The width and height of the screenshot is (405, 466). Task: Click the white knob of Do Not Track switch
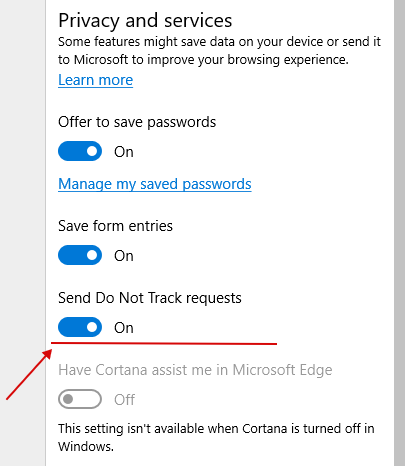coord(92,327)
